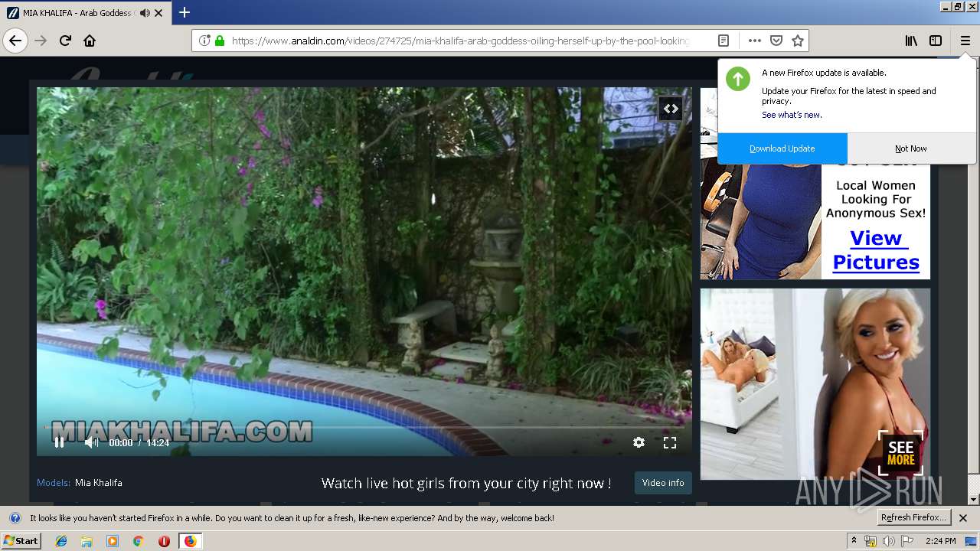Show the Firefox sidebars
The image size is (980, 551).
click(x=936, y=41)
